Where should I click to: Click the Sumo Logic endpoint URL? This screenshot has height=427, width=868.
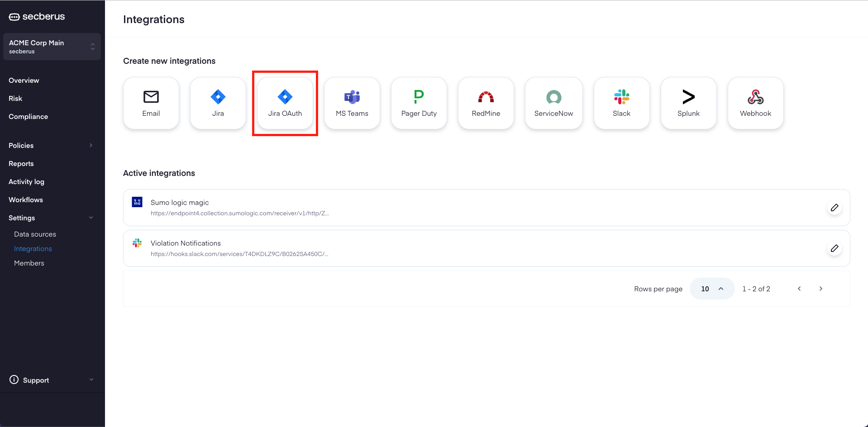[x=240, y=213]
